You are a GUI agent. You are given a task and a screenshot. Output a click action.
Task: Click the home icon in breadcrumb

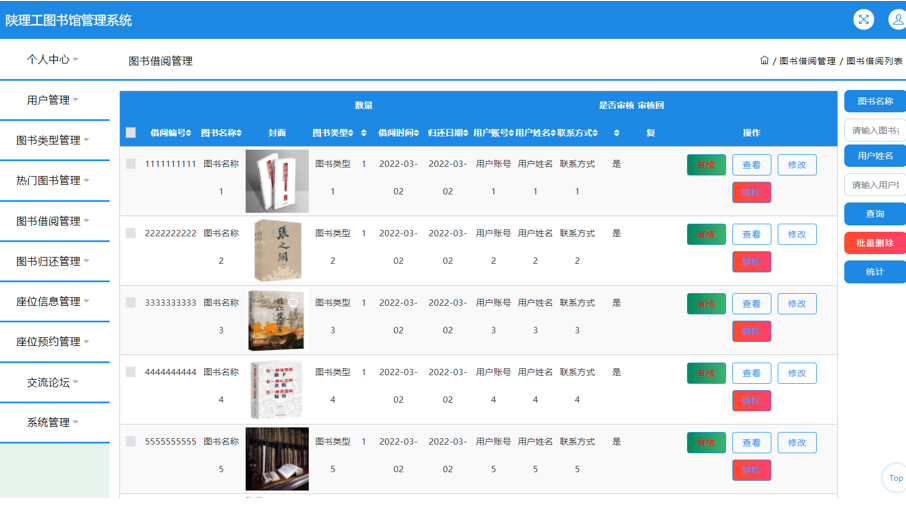(764, 60)
